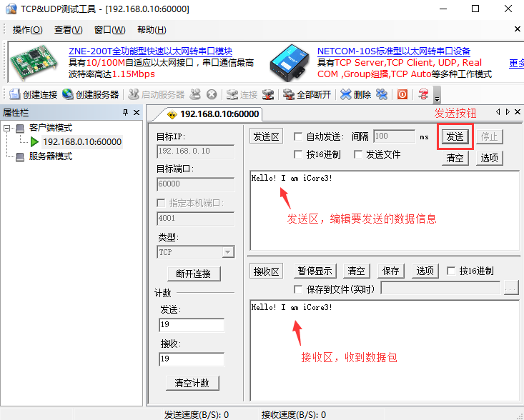Collapse the 客户端模式 tree node
524x420 pixels.
8,128
